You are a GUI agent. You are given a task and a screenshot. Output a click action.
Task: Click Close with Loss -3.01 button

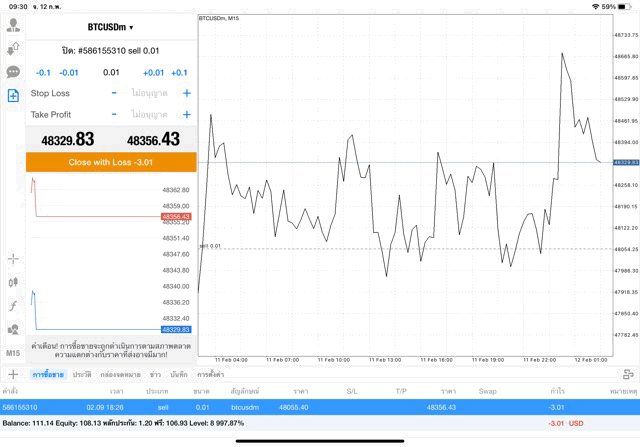(x=110, y=162)
